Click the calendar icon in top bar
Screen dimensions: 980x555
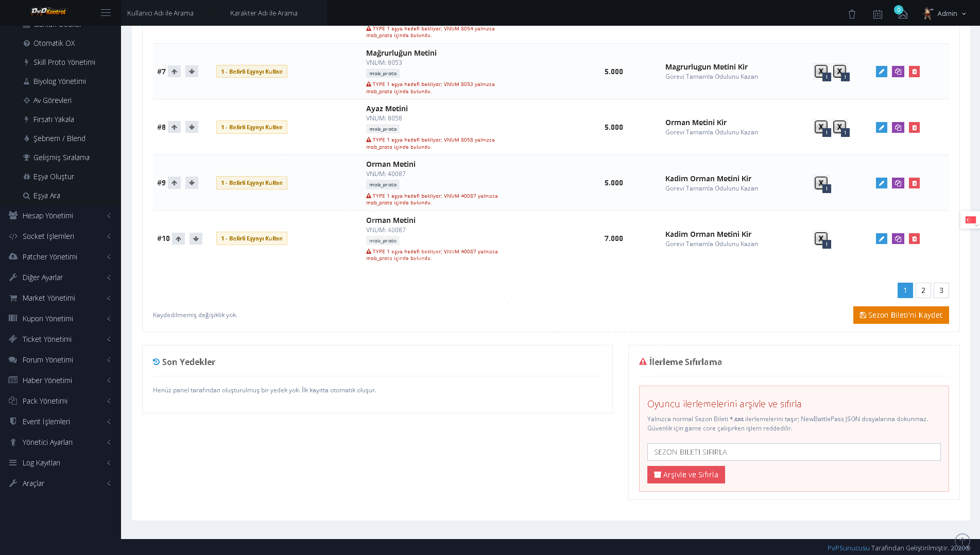click(878, 14)
